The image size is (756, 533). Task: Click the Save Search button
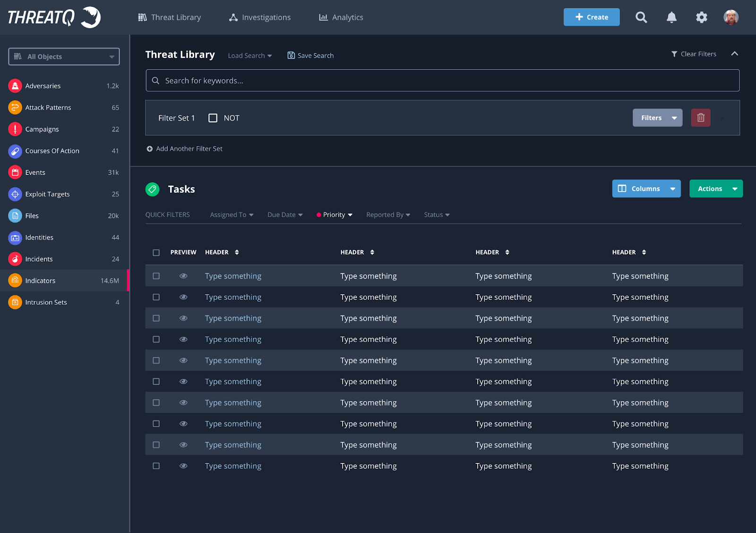coord(310,55)
